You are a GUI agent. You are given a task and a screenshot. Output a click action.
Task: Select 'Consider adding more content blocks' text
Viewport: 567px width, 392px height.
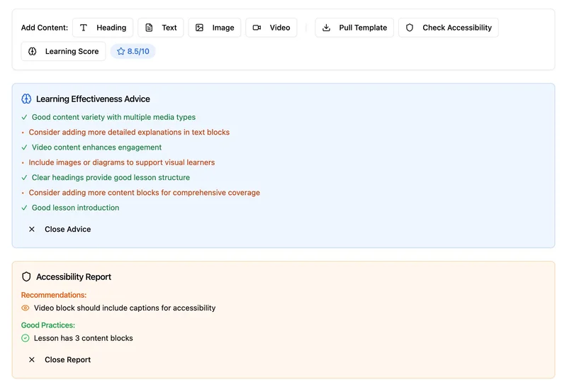pos(145,193)
